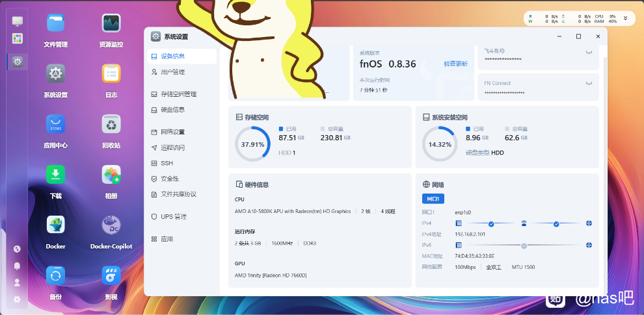Click the 62.6 GB system total capacity value

click(516, 138)
